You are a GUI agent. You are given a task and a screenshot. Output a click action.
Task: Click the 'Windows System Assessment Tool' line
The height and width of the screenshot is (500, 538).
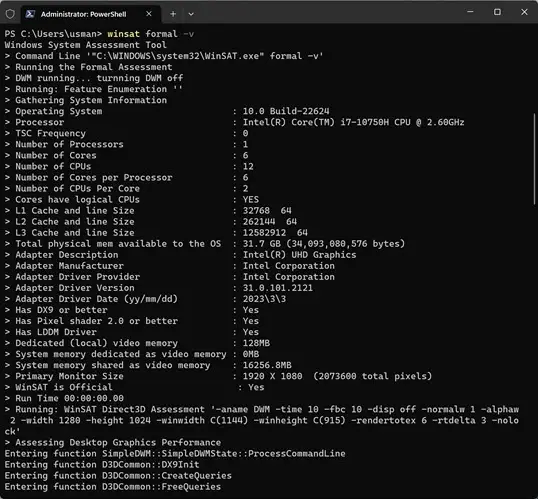[x=85, y=45]
